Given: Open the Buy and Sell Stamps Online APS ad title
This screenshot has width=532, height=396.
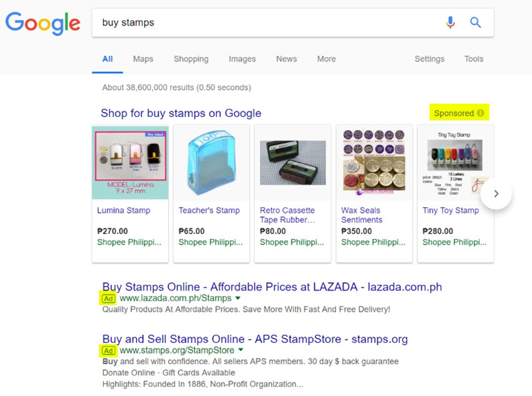Looking at the screenshot, I should 255,339.
